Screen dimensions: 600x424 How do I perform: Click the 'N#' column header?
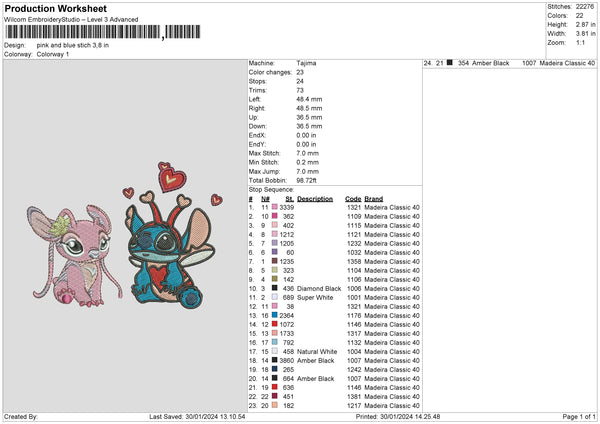pyautogui.click(x=265, y=199)
